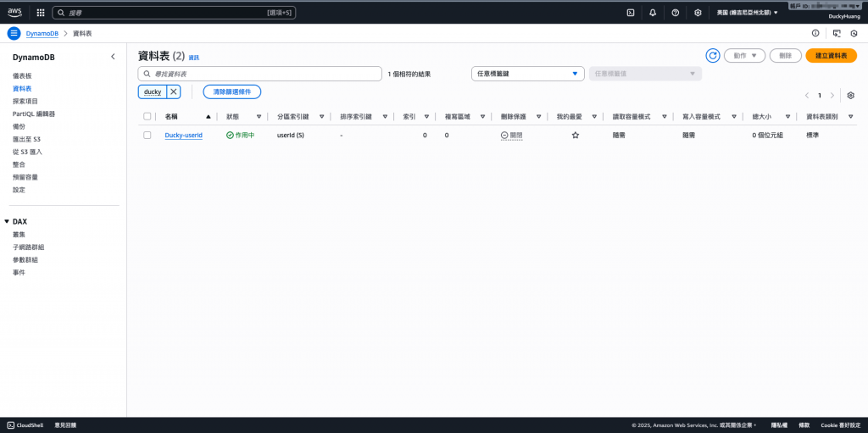The height and width of the screenshot is (433, 868).
Task: Collapse the DAX section triangle
Action: pos(7,221)
